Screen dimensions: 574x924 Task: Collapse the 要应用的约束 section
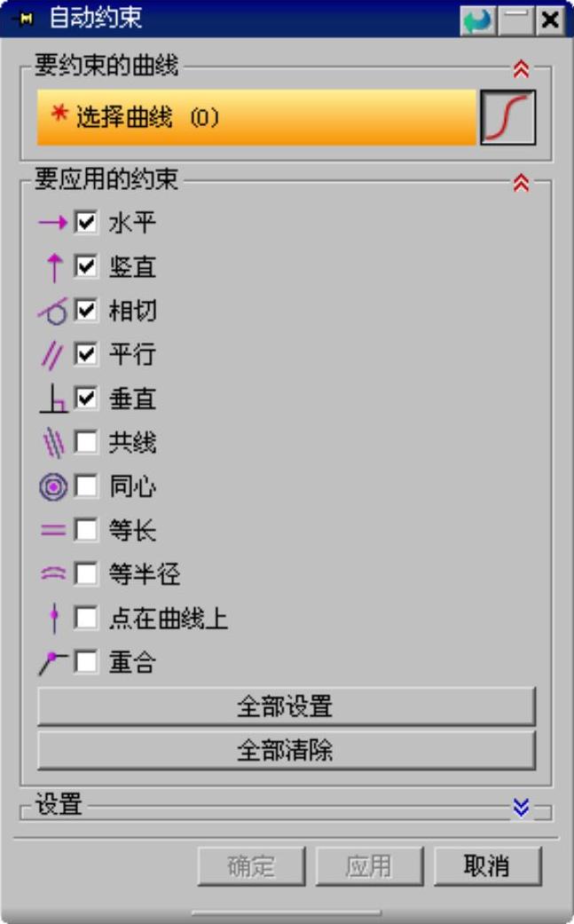(x=521, y=183)
